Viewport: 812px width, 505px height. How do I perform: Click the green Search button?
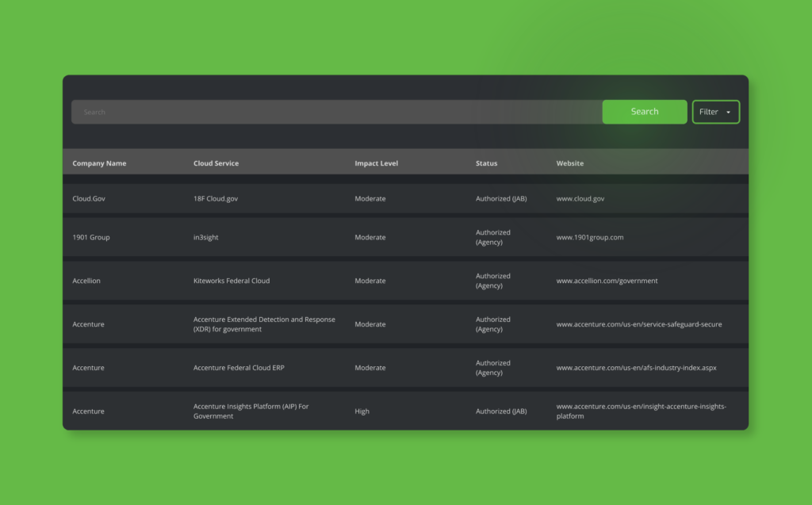[645, 112]
